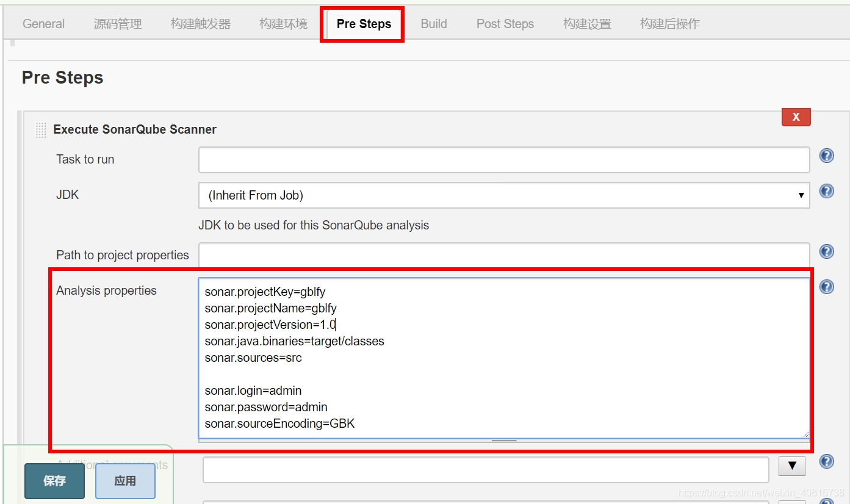
Task: Focus the Additional arguments input field
Action: point(486,469)
